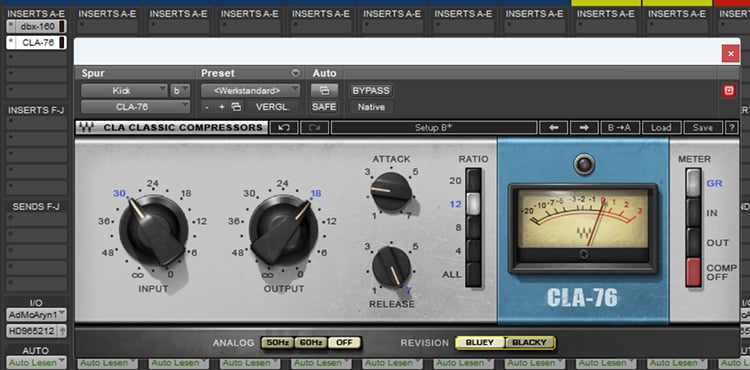Screen dimensions: 750x370
Task: Select ratio 20 button
Action: point(474,180)
